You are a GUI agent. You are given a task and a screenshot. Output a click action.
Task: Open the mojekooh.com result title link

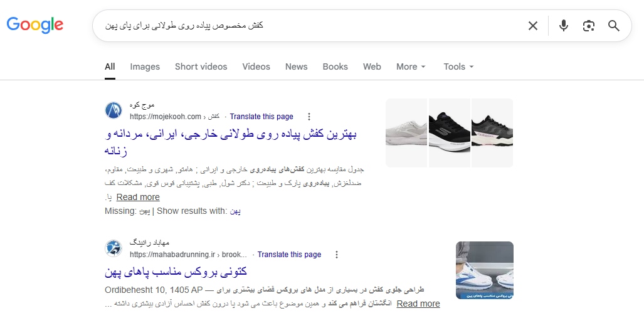point(230,142)
